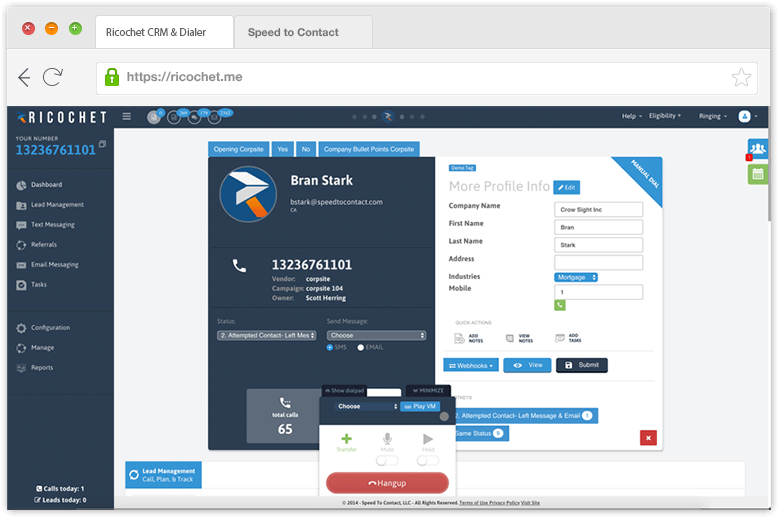Click the blue people icon on right edge
The width and height of the screenshot is (778, 517).
pyautogui.click(x=758, y=148)
